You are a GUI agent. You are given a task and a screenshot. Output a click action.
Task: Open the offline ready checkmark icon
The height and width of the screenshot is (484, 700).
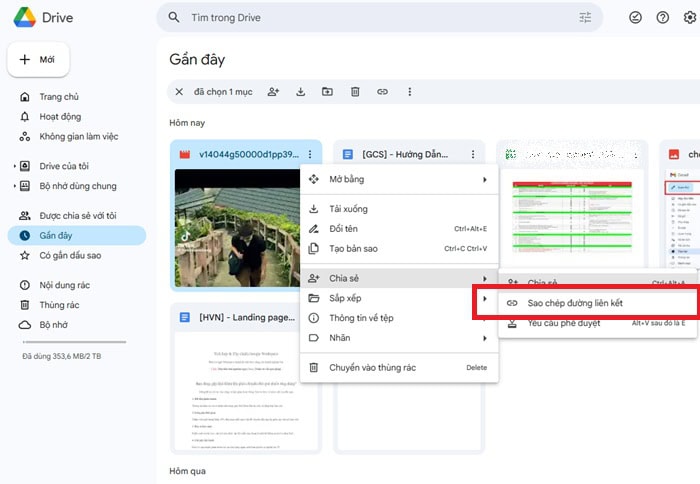coord(635,18)
